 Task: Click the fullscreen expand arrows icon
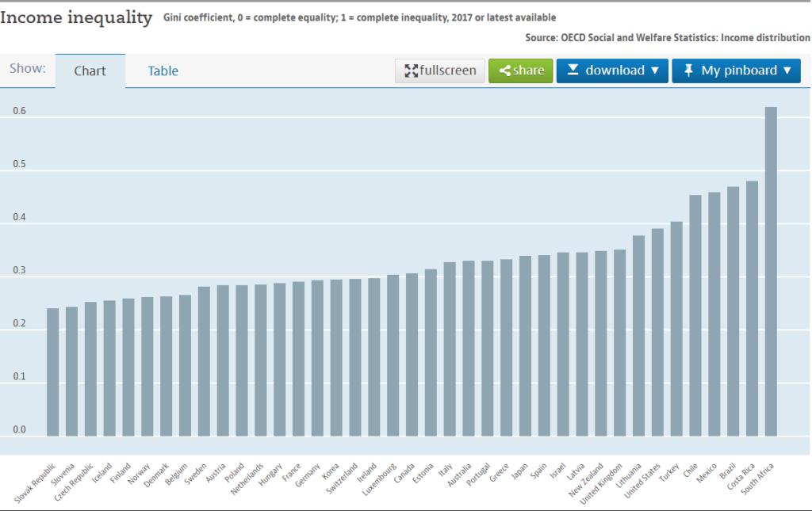pos(412,71)
